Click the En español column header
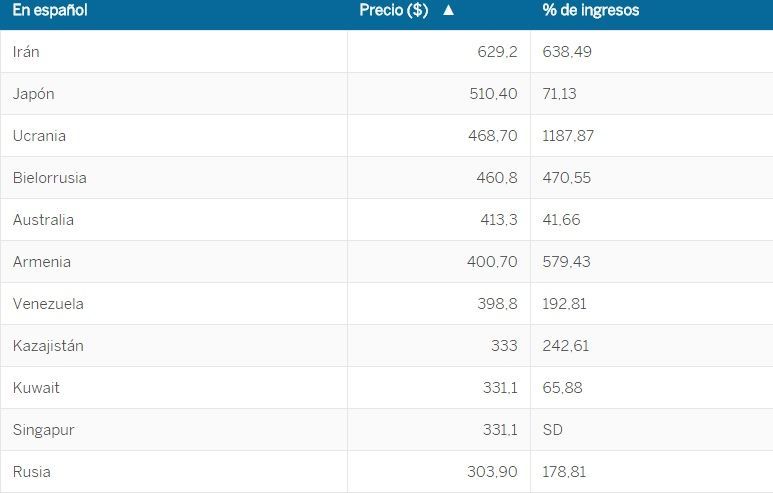The height and width of the screenshot is (493, 773). (50, 11)
